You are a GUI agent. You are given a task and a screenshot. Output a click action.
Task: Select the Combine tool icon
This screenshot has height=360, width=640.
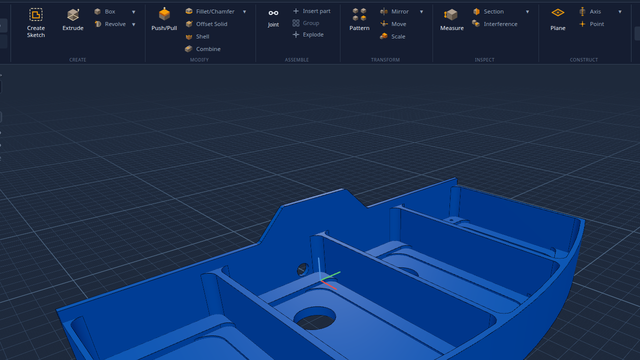tap(189, 49)
